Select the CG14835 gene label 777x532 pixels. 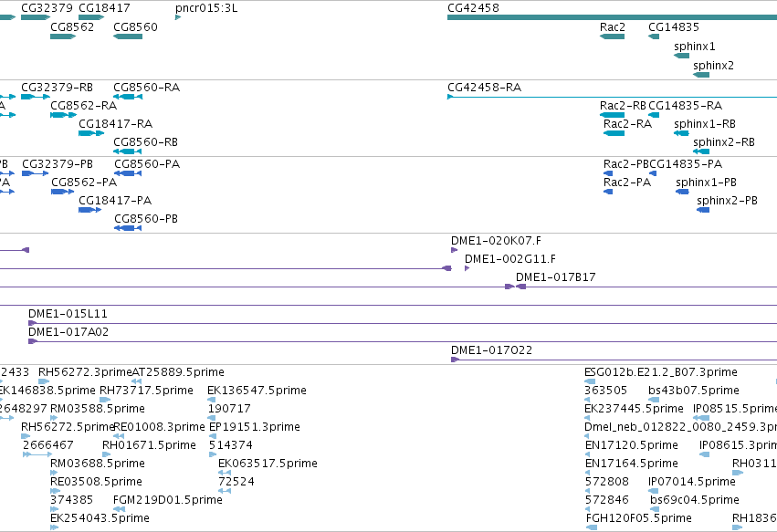674,27
